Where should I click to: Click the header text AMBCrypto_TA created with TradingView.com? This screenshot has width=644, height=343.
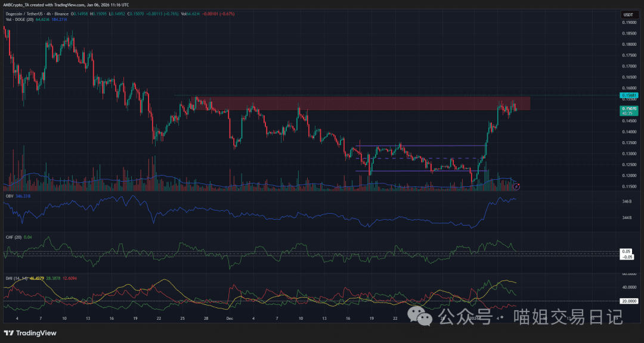[44, 5]
